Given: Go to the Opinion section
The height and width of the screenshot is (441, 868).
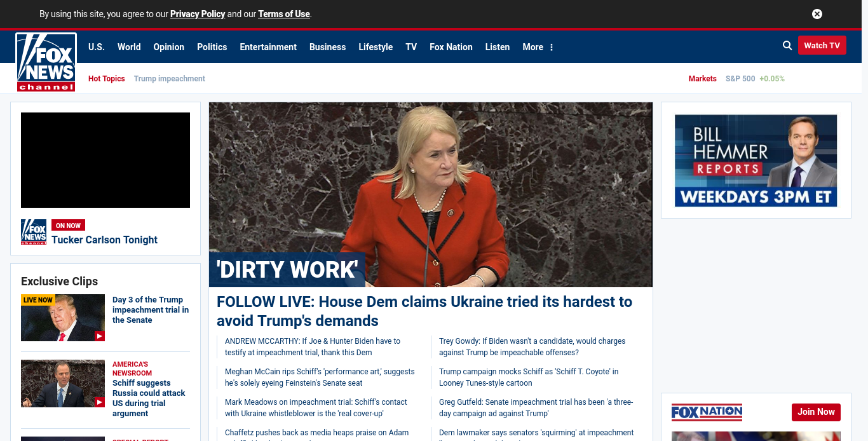Looking at the screenshot, I should coord(168,47).
